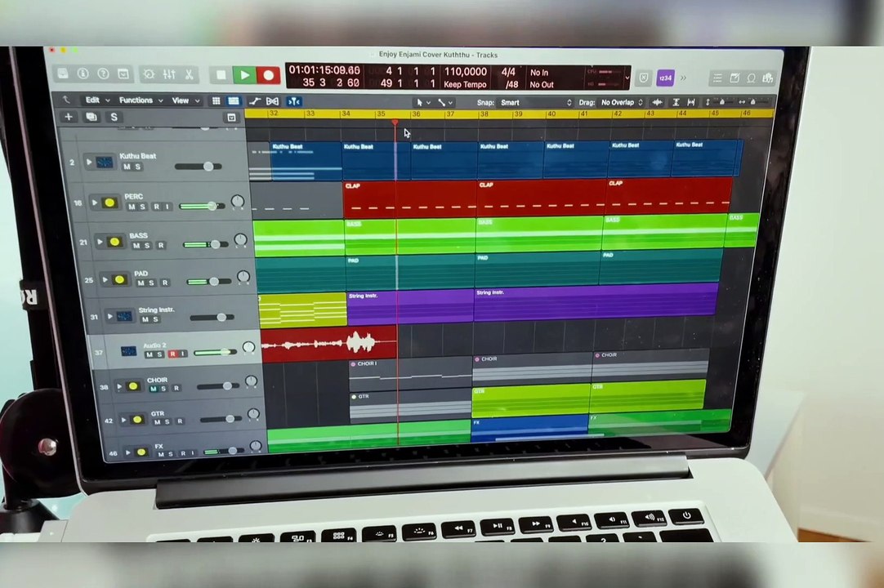Select the blue FX region at bar 38
This screenshot has height=588, width=884.
coord(529,428)
